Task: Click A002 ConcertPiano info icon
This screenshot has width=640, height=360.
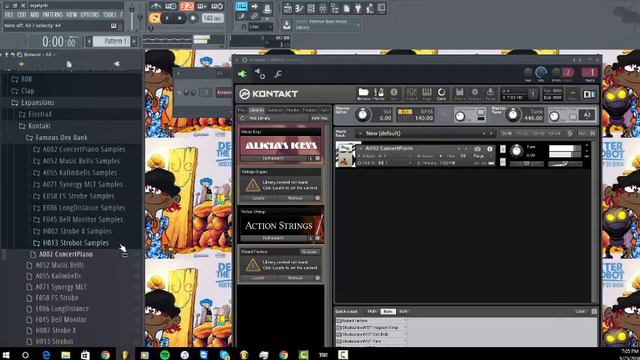Action: [x=489, y=149]
